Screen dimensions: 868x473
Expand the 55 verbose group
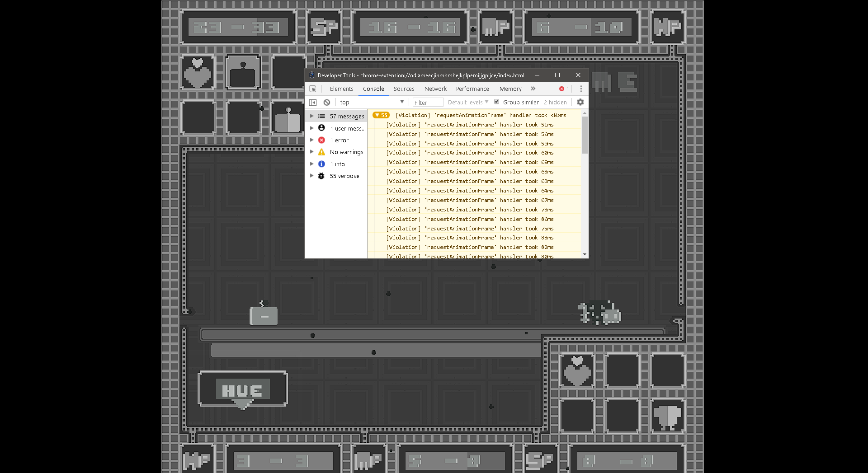[311, 176]
